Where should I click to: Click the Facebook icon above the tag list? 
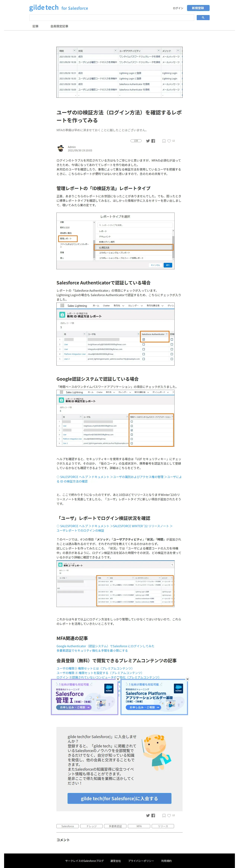pos(153,816)
